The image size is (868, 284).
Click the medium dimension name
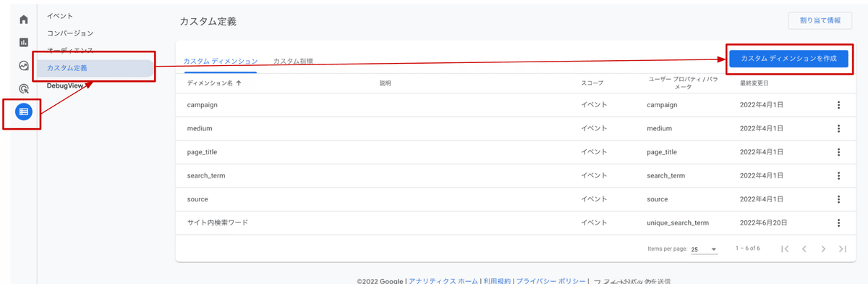[x=199, y=129]
